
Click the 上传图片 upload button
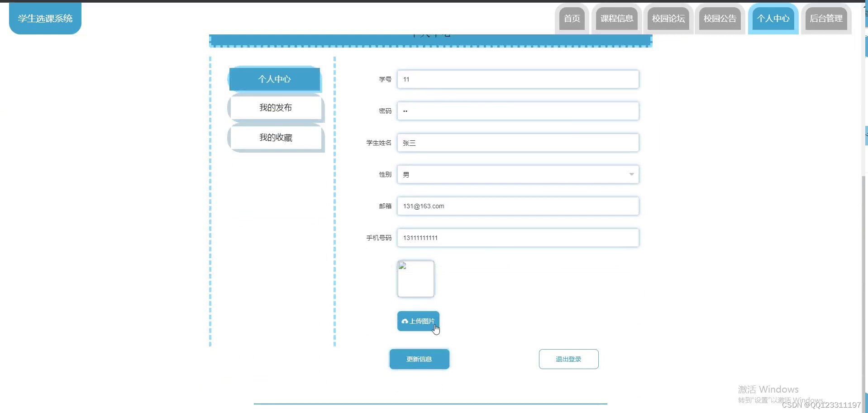418,321
